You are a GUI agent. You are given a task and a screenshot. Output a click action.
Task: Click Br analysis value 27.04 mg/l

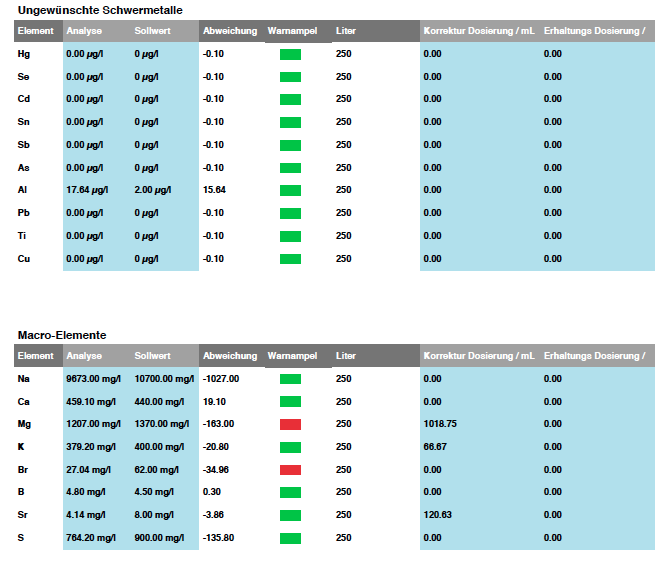pos(88,470)
